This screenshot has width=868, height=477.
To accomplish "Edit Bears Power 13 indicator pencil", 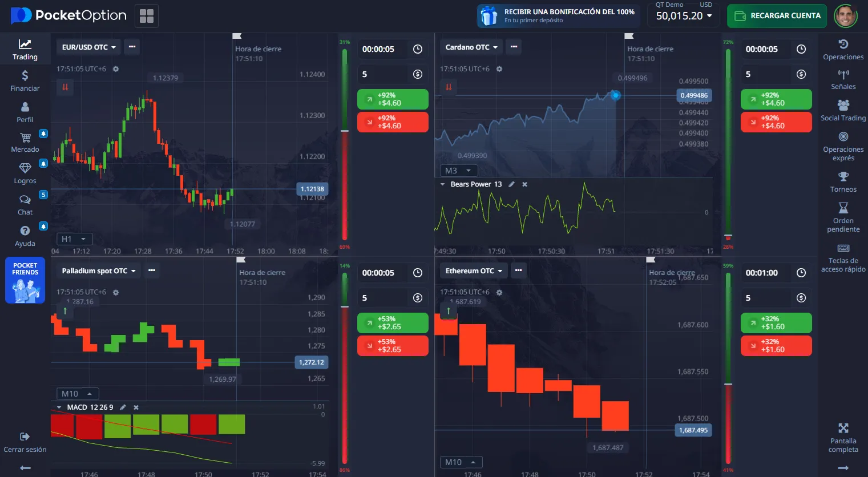I will click(511, 184).
